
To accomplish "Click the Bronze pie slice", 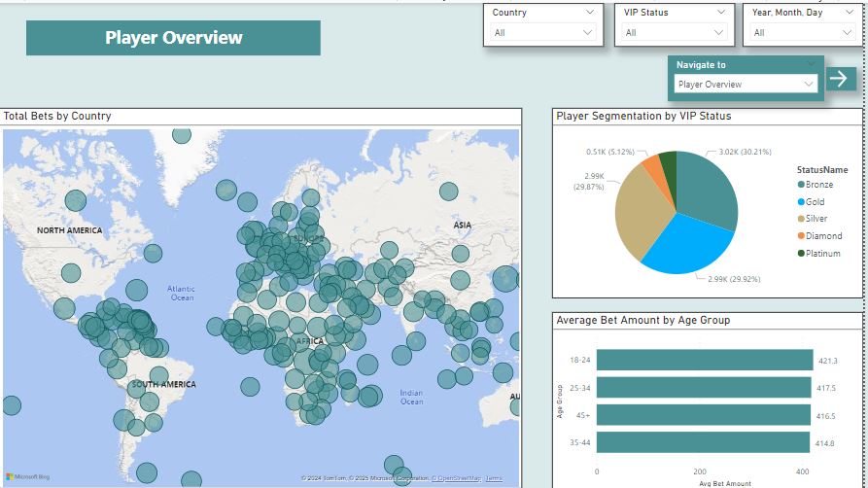I will pos(709,192).
